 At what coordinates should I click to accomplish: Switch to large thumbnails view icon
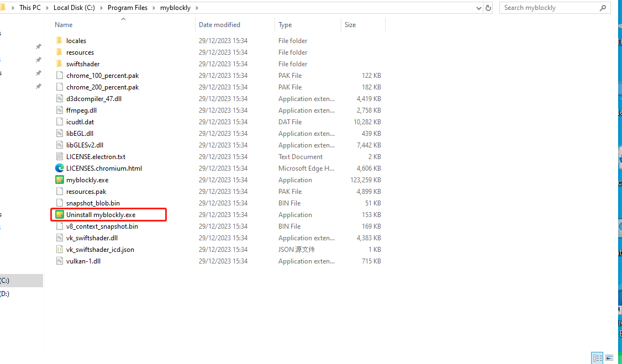(x=609, y=358)
